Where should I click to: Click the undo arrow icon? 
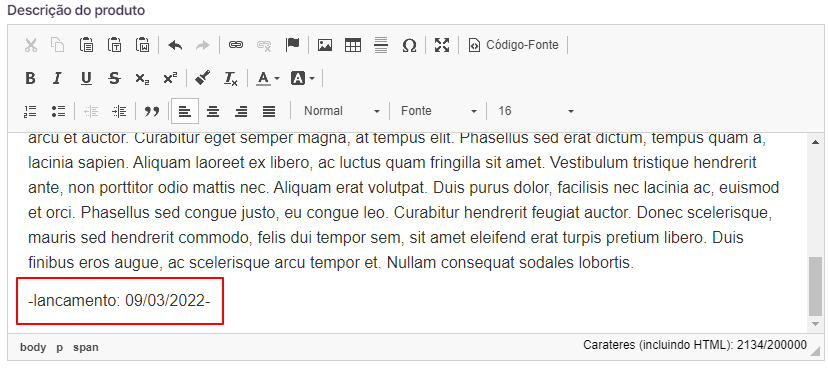tap(175, 45)
